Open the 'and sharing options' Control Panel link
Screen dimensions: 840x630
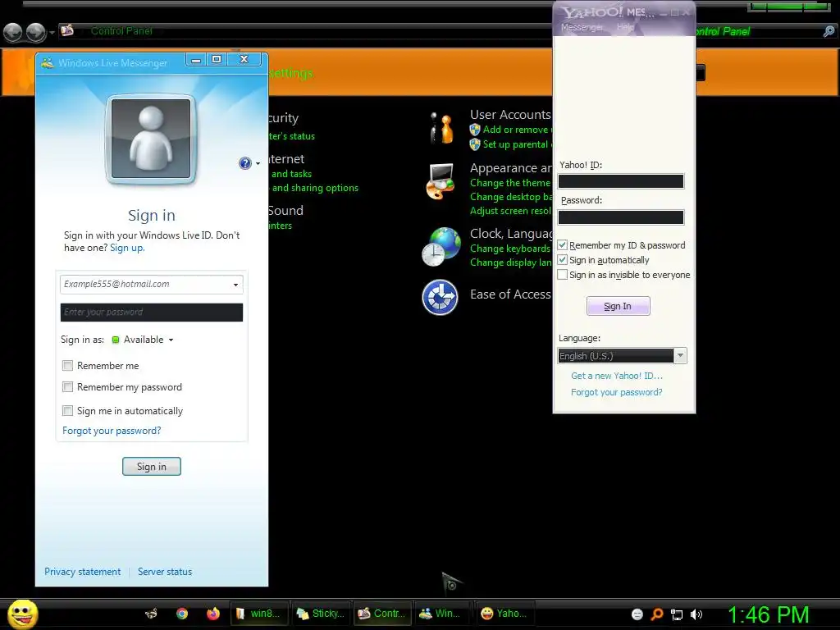coord(315,188)
